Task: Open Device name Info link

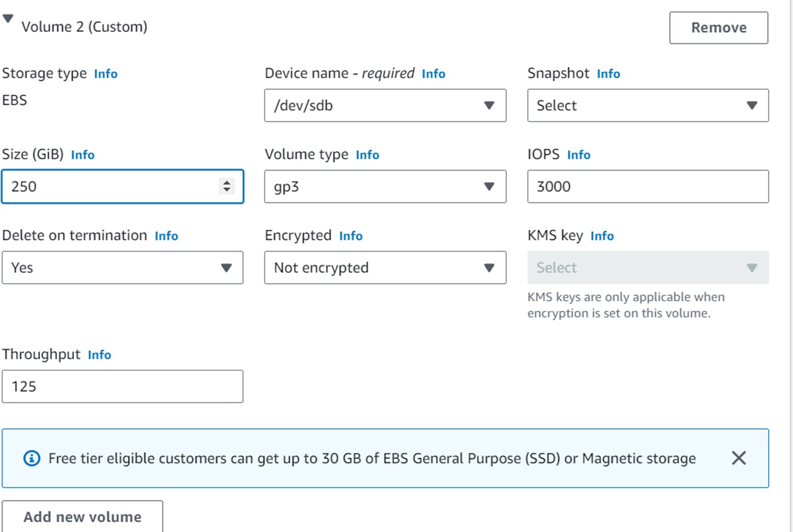Action: pos(434,74)
